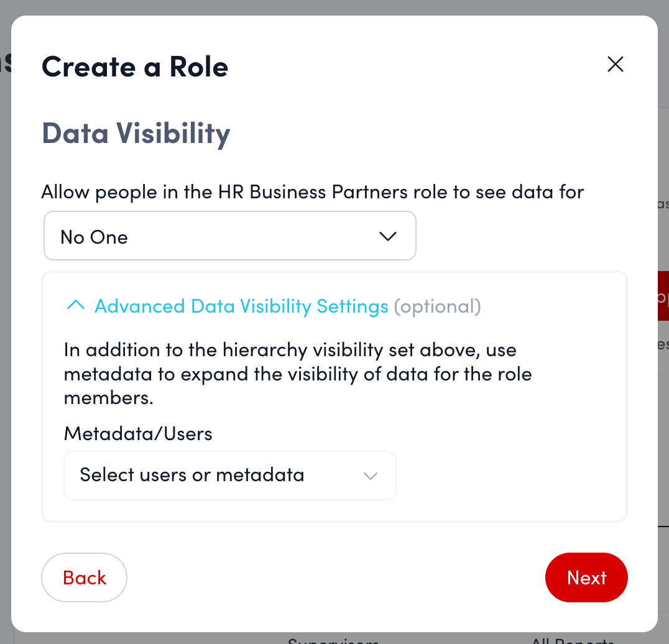Click the "Data Visibility" section heading
The image size is (669, 644).
(x=136, y=134)
